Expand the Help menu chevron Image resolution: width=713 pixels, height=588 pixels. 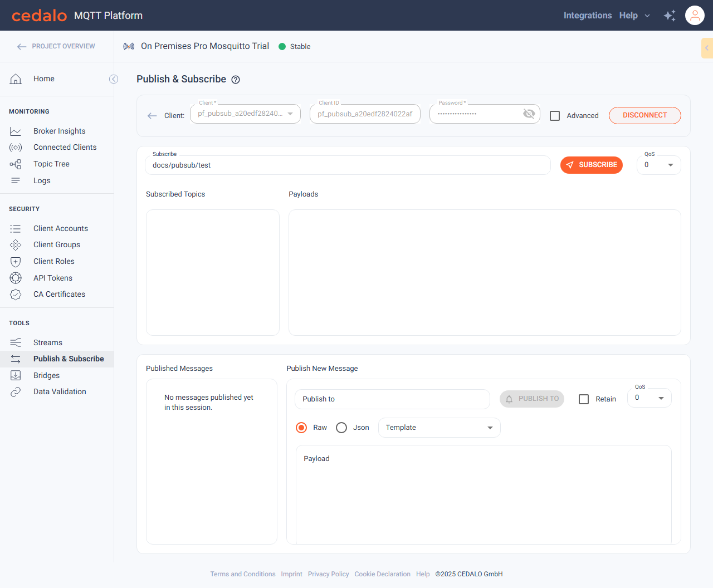[x=647, y=16]
